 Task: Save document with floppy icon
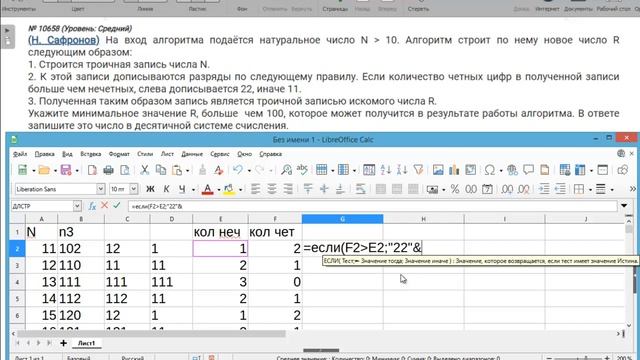(66, 170)
